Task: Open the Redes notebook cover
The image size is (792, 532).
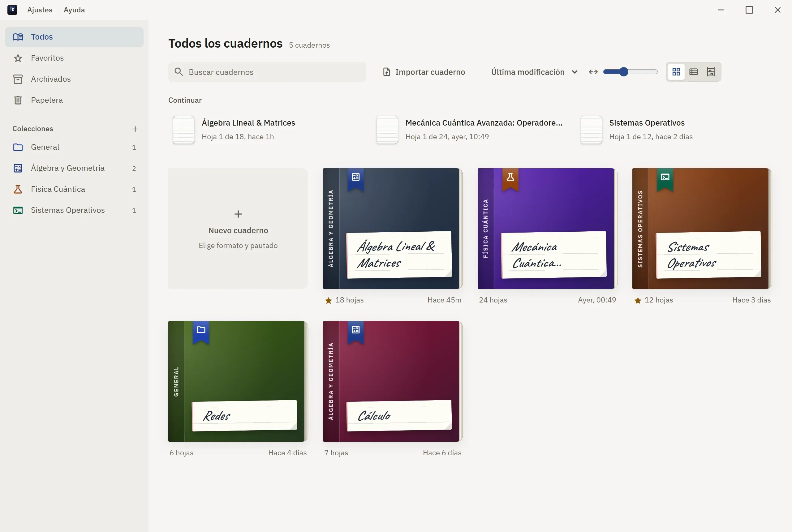Action: pos(238,381)
